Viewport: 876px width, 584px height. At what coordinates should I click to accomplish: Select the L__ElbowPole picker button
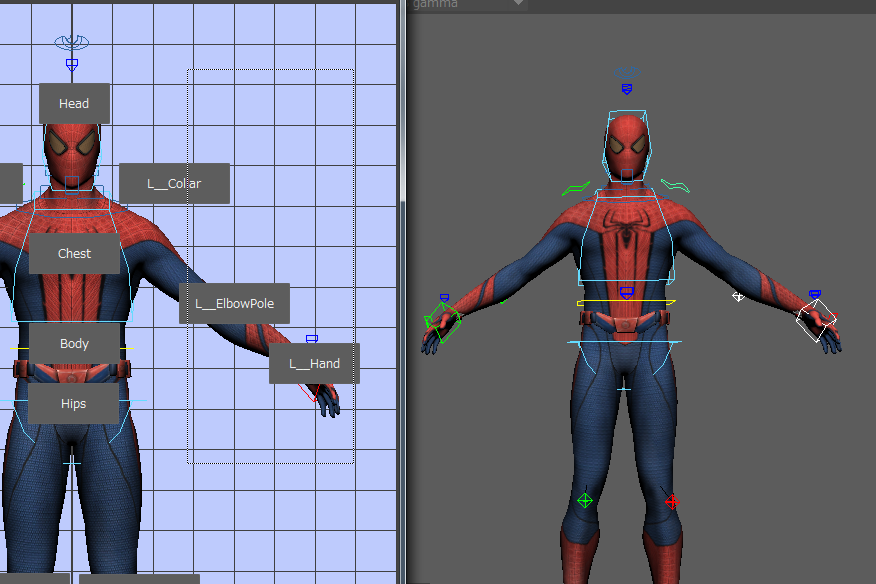(234, 303)
